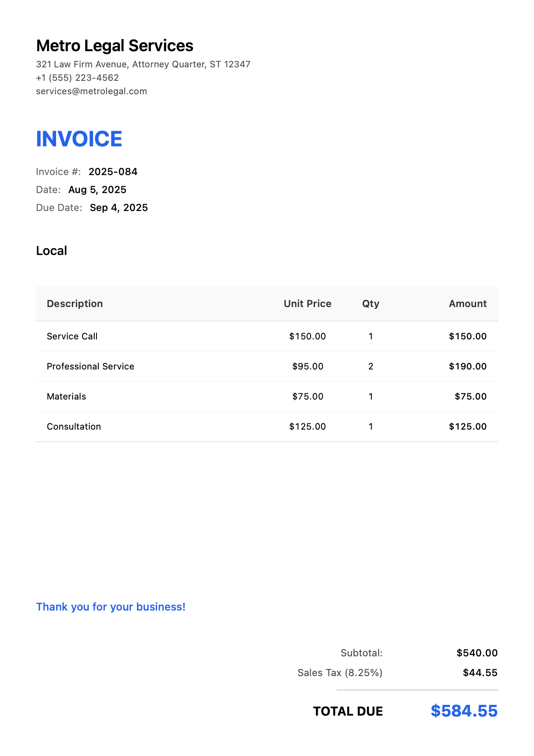Click the amount $190.00
This screenshot has width=534, height=756.
coord(468,366)
